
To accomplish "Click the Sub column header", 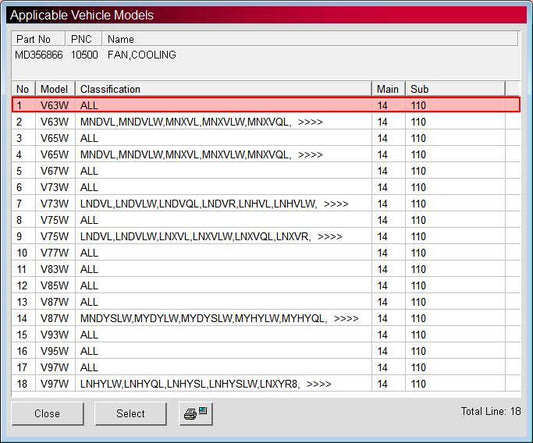I will 455,89.
